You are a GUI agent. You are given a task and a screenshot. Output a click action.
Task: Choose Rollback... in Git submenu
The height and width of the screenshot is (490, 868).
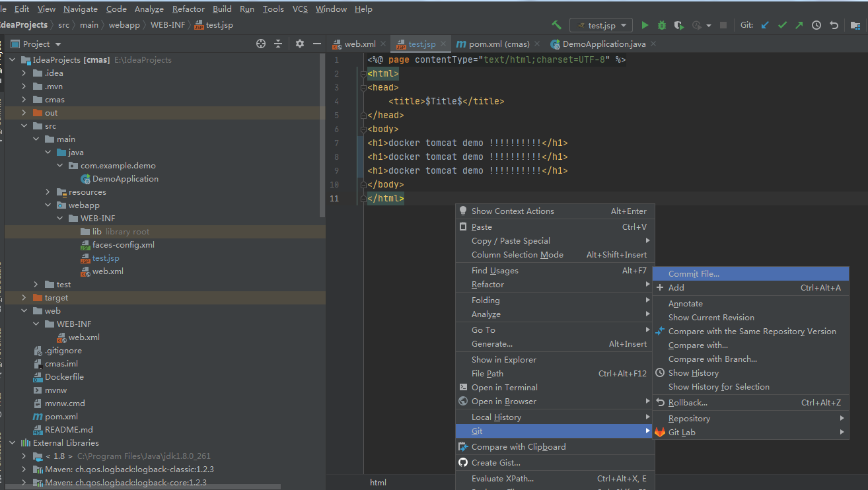coord(750,402)
